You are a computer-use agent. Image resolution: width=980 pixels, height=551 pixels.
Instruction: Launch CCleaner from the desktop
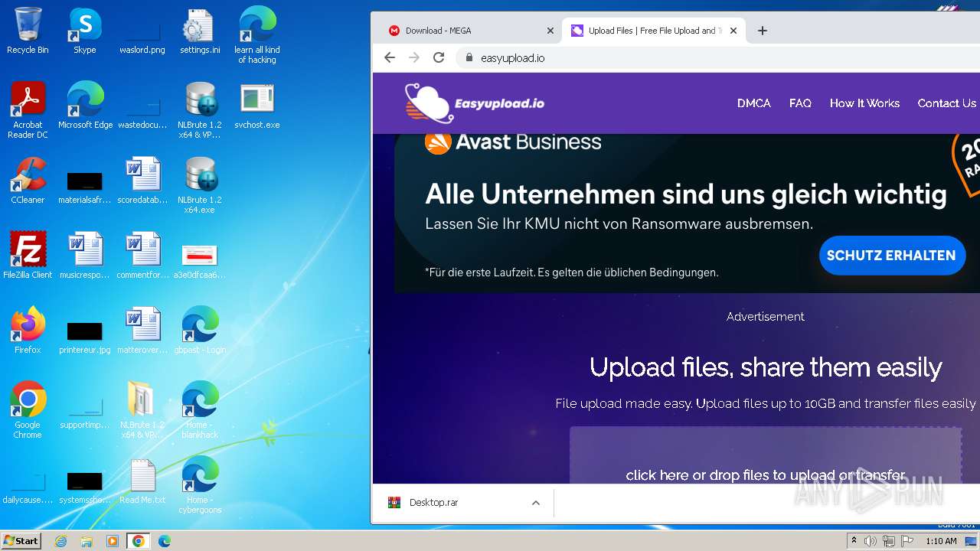point(28,181)
